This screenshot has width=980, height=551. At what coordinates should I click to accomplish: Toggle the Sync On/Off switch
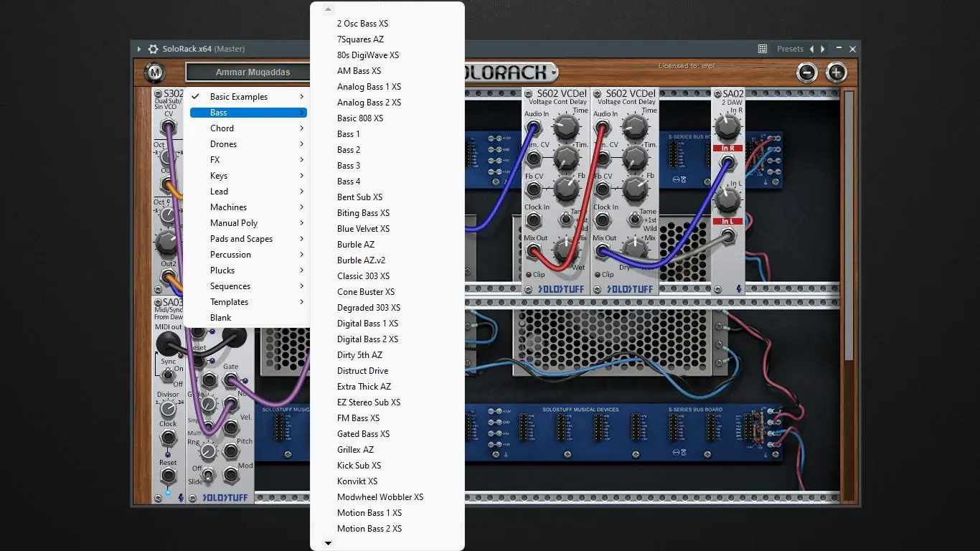168,375
